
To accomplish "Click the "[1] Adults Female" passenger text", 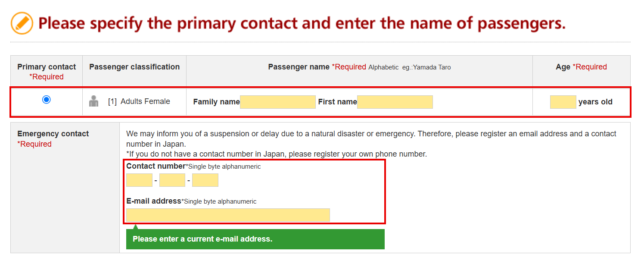I will click(x=139, y=101).
